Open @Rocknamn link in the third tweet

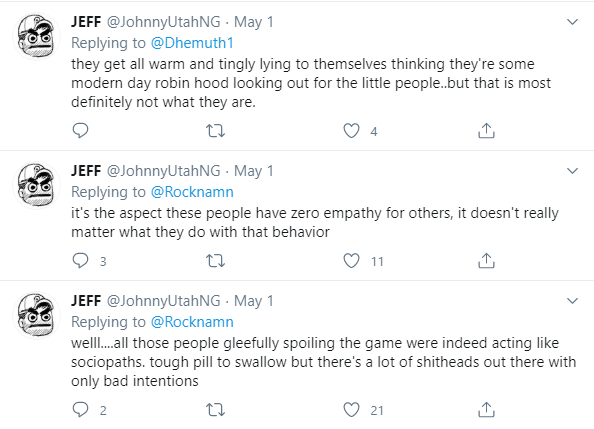192,322
